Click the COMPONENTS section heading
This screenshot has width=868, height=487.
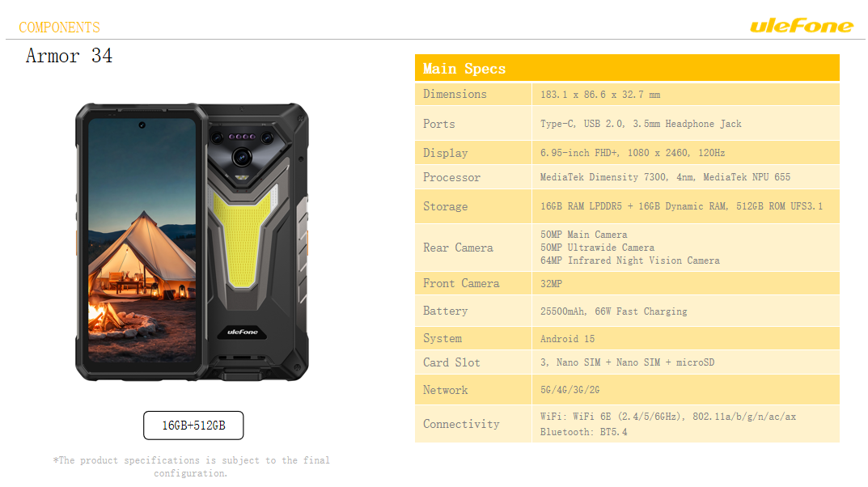point(59,28)
